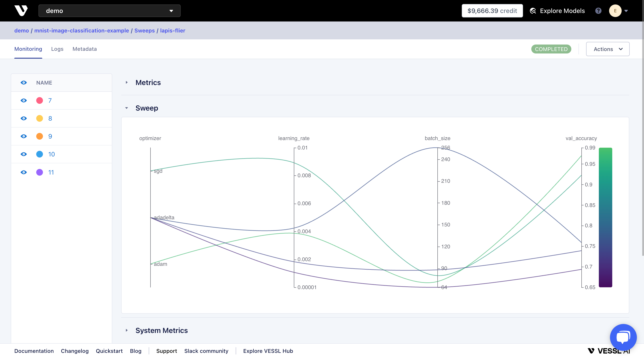Open the chat support bubble
644x358 pixels.
623,337
